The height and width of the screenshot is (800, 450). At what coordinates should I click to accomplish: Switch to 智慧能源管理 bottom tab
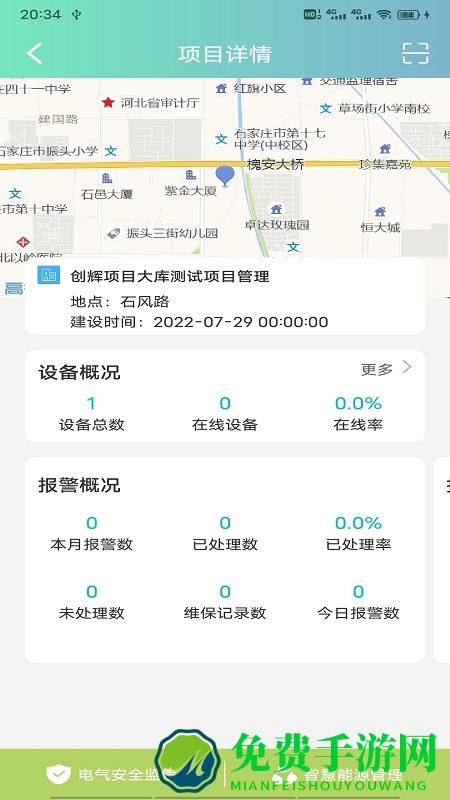(x=337, y=774)
